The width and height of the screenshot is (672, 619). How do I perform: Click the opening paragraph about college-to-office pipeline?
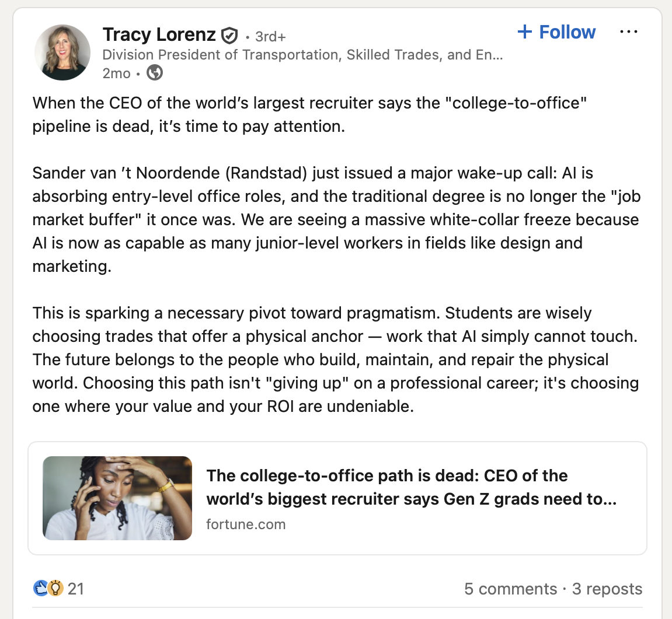(x=309, y=114)
